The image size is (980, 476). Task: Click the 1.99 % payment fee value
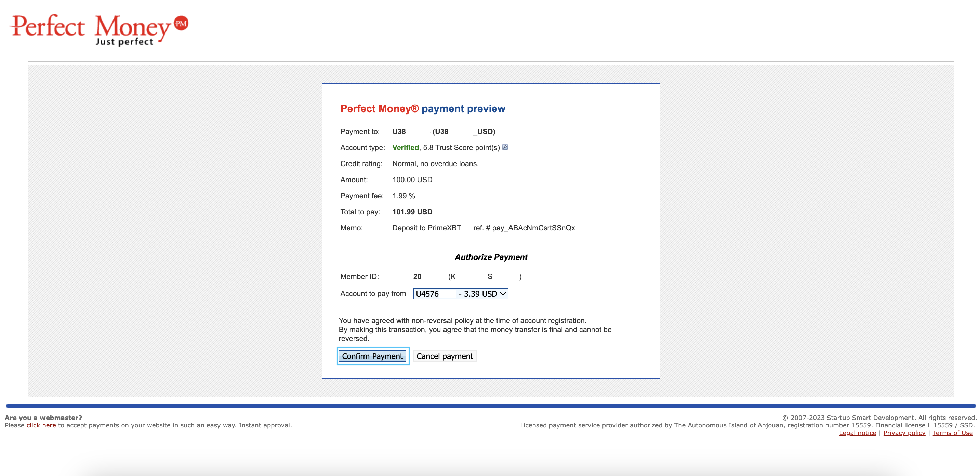(x=403, y=196)
